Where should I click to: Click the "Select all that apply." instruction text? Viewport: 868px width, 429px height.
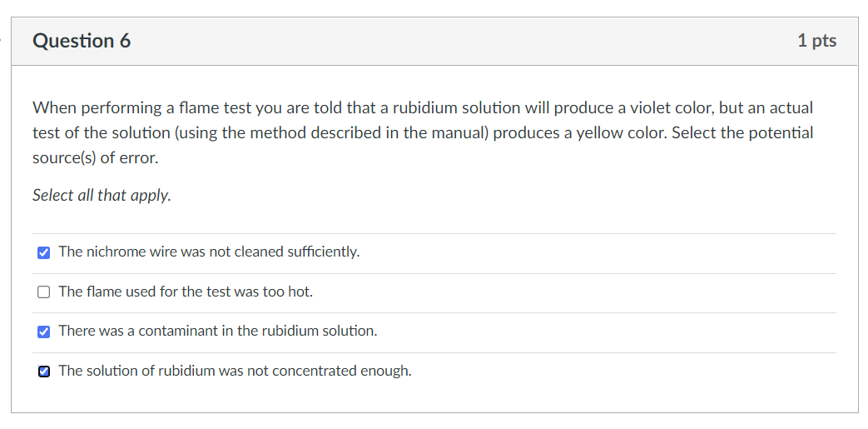point(102,196)
